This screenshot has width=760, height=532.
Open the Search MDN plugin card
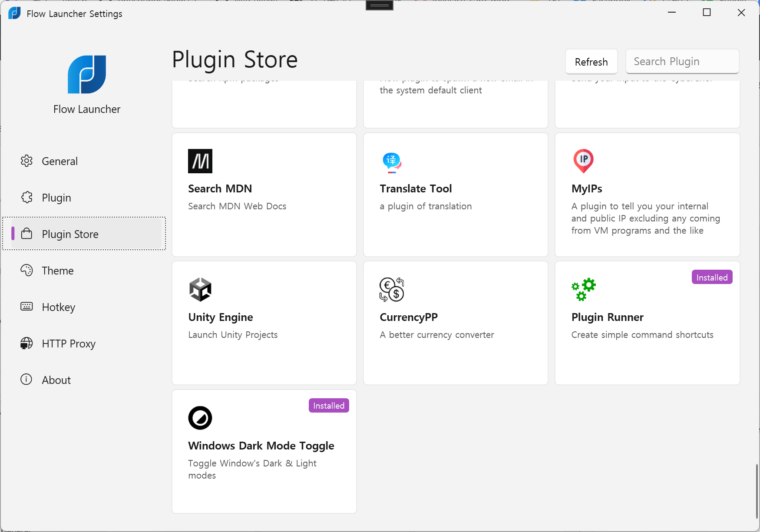click(x=264, y=195)
